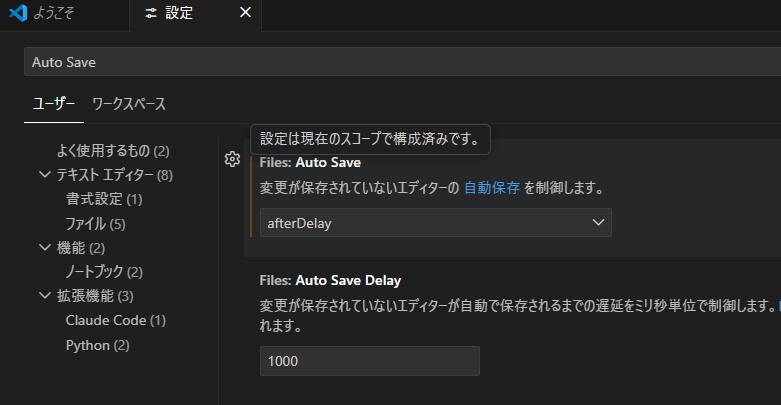Open よく使用するもの in the settings tree
Viewport: 781px width, 405px height.
click(112, 151)
